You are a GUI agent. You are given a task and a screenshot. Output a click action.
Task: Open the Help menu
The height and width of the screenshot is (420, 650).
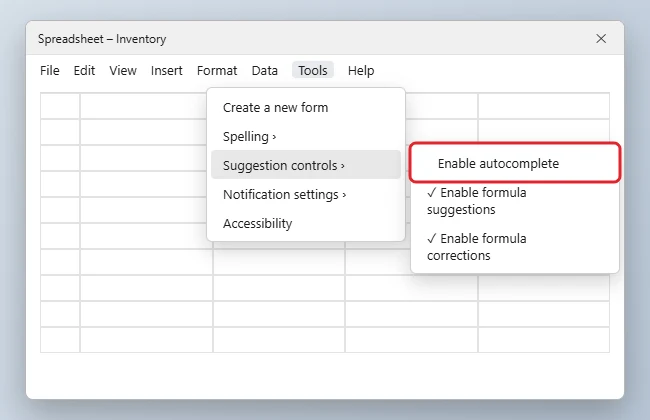click(361, 70)
